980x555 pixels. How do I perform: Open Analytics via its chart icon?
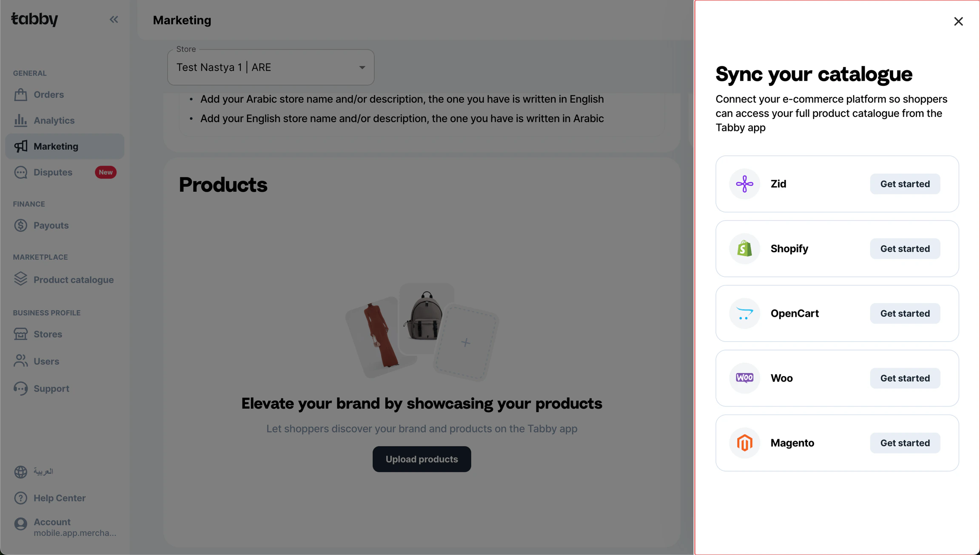click(20, 120)
